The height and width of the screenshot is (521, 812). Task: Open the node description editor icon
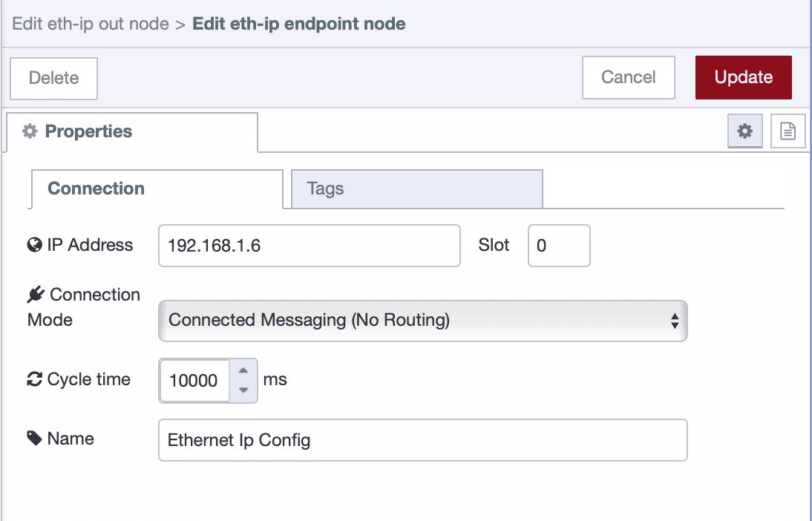pyautogui.click(x=788, y=131)
